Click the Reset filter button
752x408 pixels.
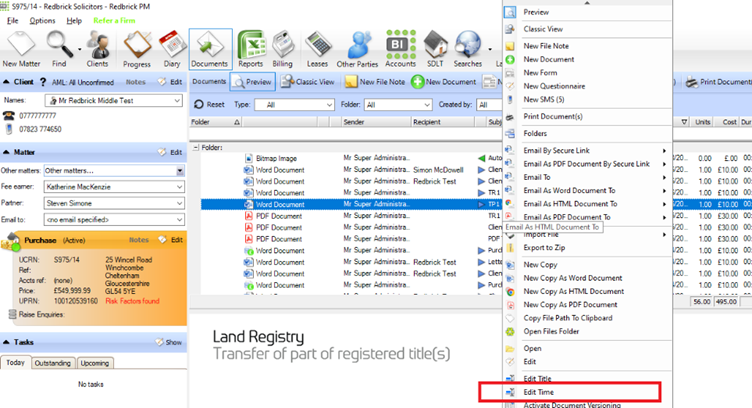coord(209,105)
